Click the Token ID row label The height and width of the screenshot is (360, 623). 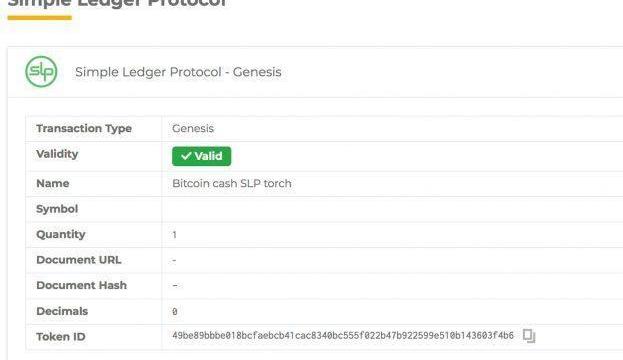pos(61,337)
